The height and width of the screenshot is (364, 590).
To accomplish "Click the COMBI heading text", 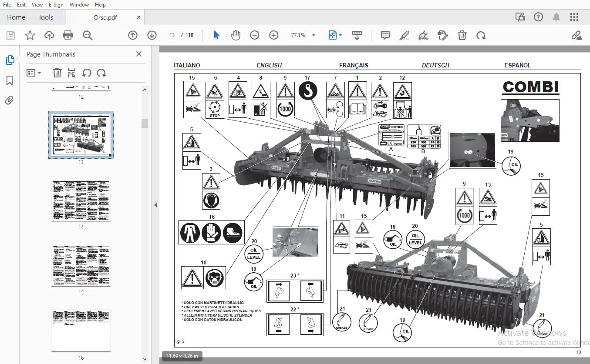I will [531, 87].
